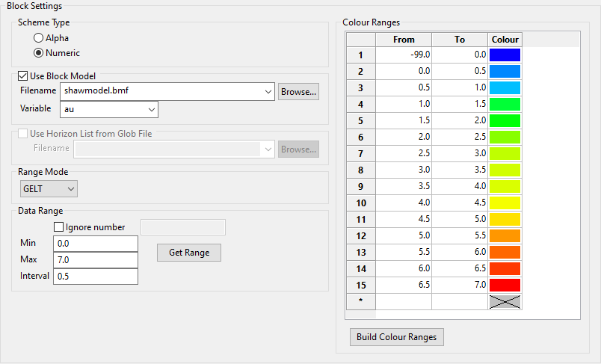Click the Build Colour Ranges button

[397, 337]
